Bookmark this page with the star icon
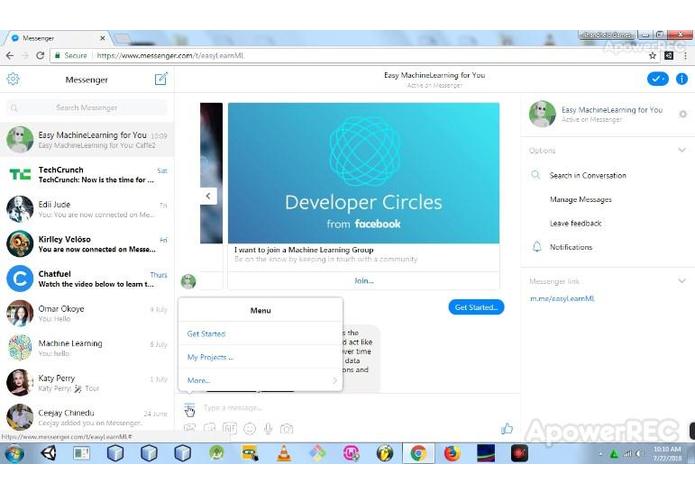The width and height of the screenshot is (695, 494). click(x=652, y=55)
